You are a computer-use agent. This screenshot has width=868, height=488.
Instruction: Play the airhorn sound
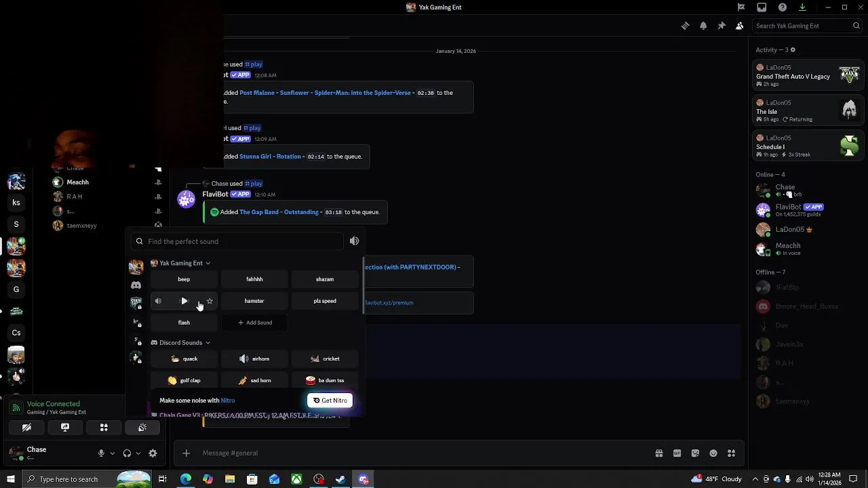[254, 359]
